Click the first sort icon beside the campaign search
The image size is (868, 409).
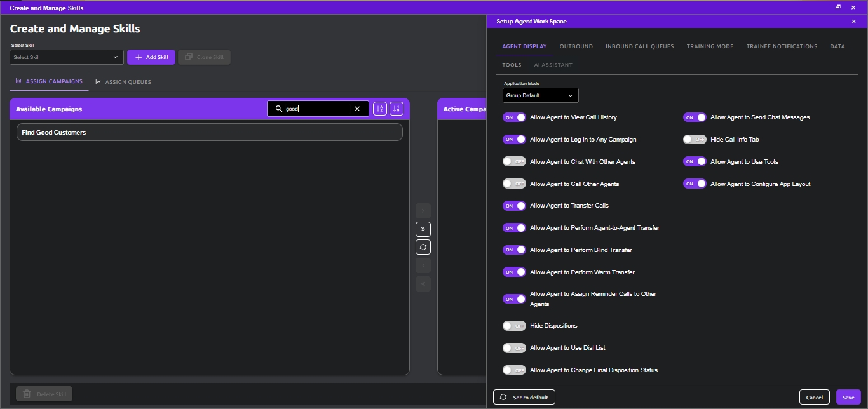coord(380,109)
